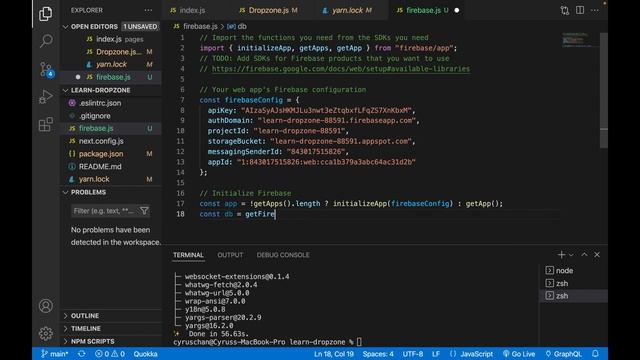
Task: Click the main branch status item
Action: (x=55, y=354)
